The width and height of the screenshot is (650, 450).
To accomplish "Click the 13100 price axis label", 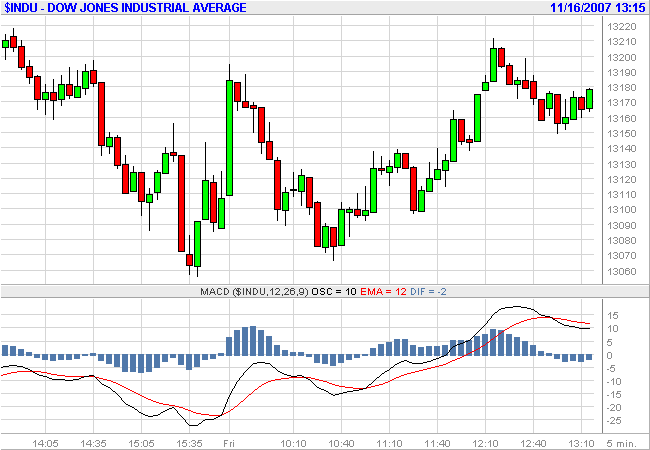I will click(621, 210).
